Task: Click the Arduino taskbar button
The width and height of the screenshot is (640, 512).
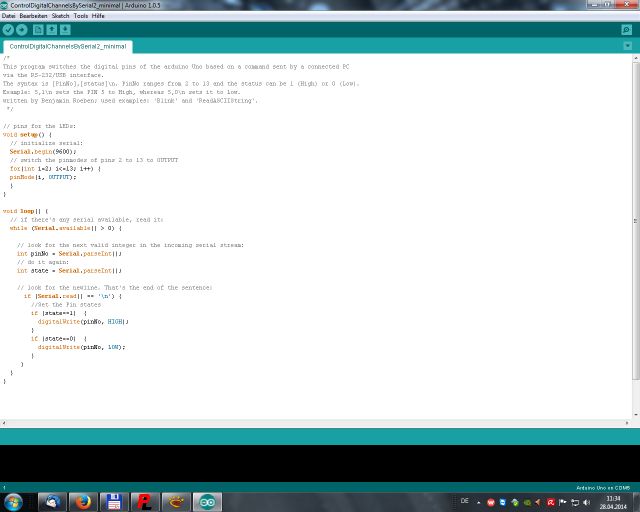Action: pos(207,502)
